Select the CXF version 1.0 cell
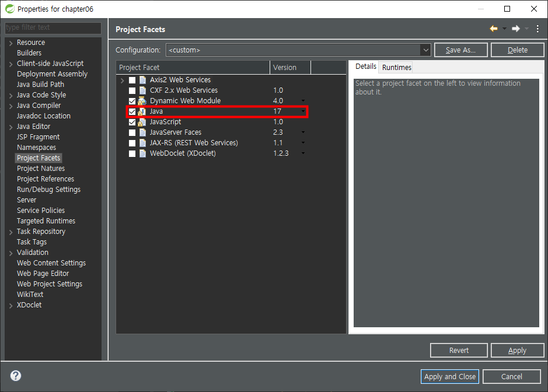548x392 pixels. pyautogui.click(x=278, y=90)
